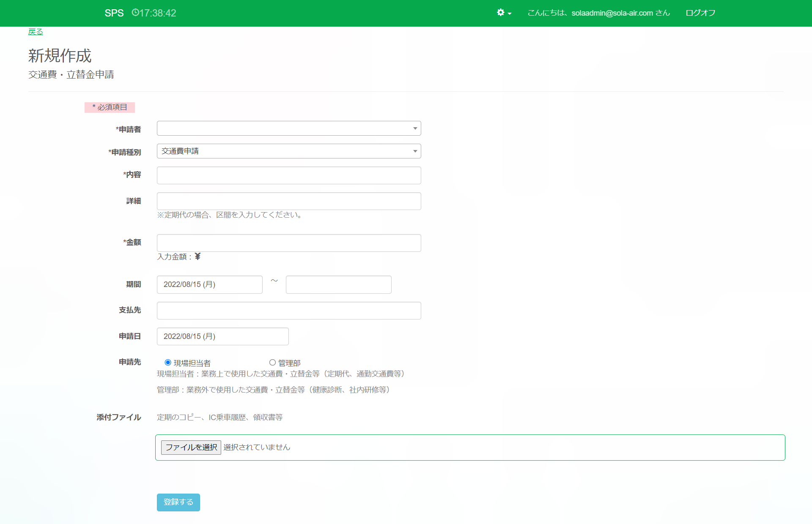Open the gear settings menu
Screen dimensions: 812x524
coord(501,13)
